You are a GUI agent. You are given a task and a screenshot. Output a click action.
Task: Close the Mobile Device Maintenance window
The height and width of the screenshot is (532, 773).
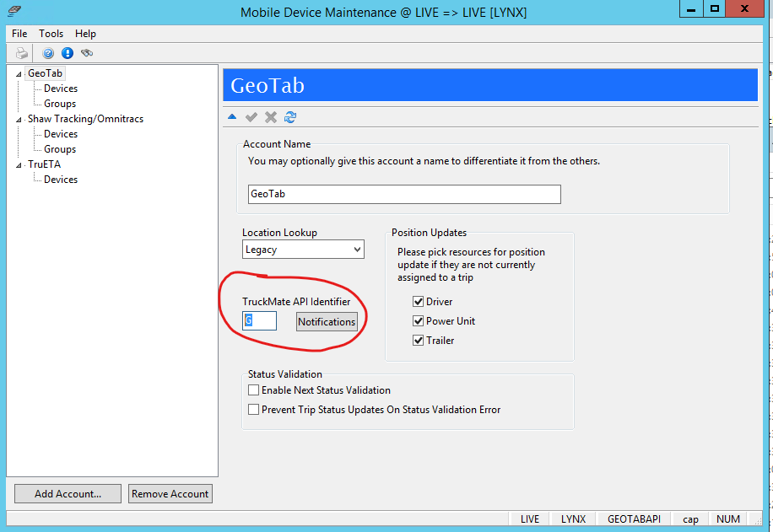[x=745, y=9]
